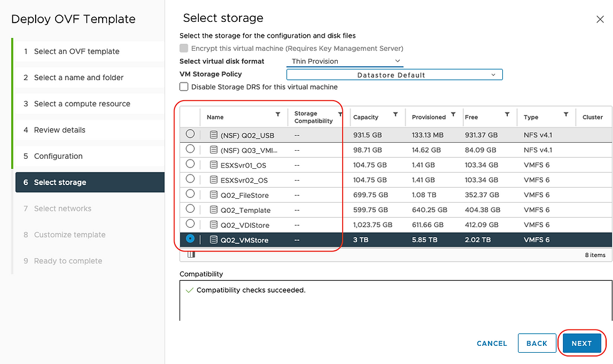The height and width of the screenshot is (364, 613).
Task: Click datastore icon for ESXSvr01_OS
Action: [213, 165]
